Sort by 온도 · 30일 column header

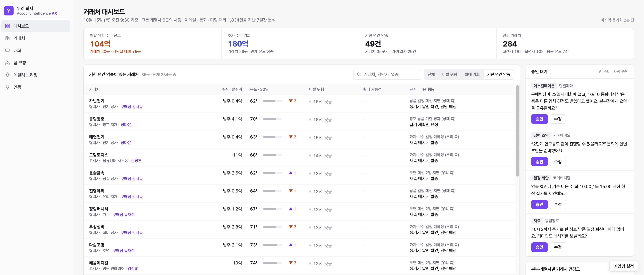[x=259, y=89]
